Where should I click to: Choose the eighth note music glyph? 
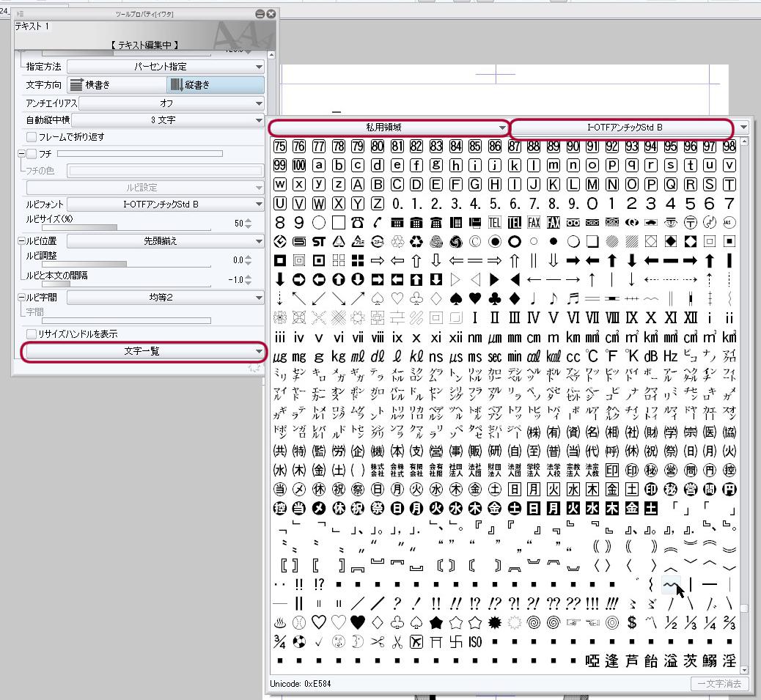554,299
